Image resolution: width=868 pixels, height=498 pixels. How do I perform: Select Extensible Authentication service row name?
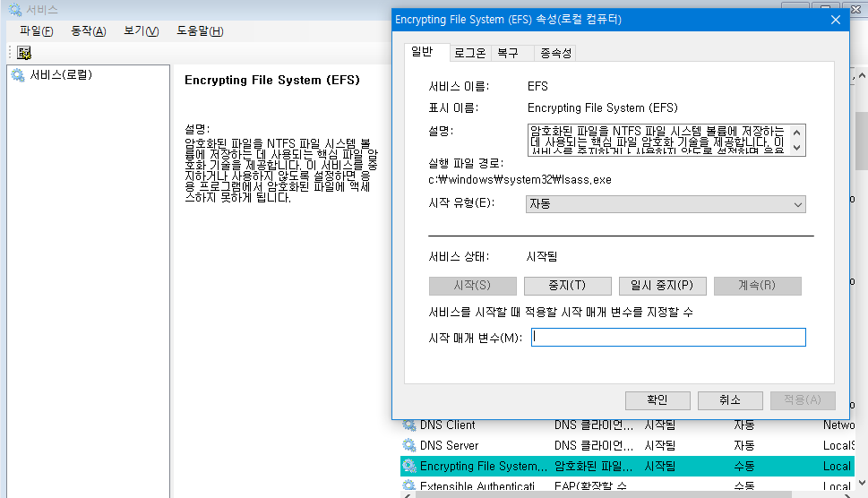(477, 485)
